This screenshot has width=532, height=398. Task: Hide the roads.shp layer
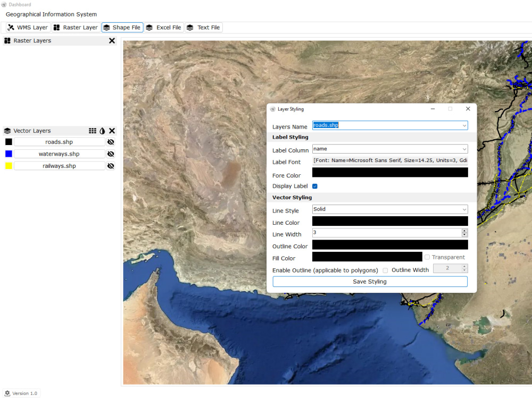[x=111, y=142]
